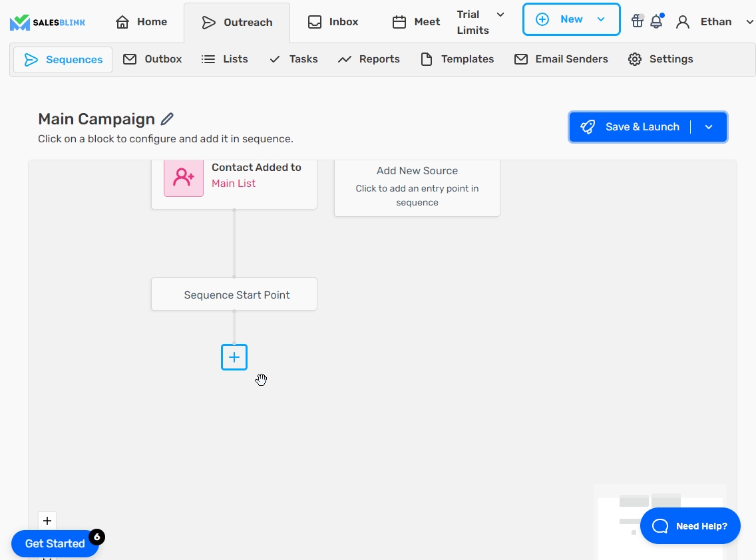Click the Contact Added pink person icon
Viewport: 756px width, 560px height.
point(184,177)
